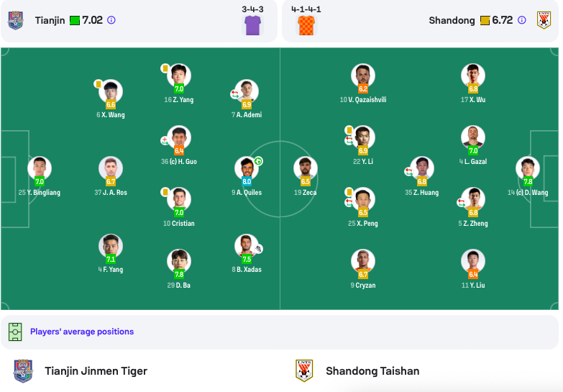The height and width of the screenshot is (392, 563).
Task: Click yellow card icon on Z. Yang
Action: [x=165, y=68]
